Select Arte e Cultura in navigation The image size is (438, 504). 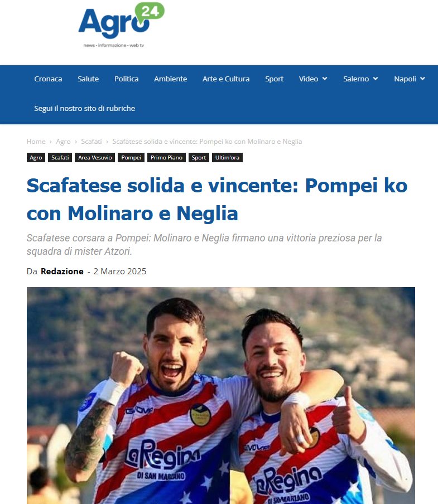(x=226, y=79)
